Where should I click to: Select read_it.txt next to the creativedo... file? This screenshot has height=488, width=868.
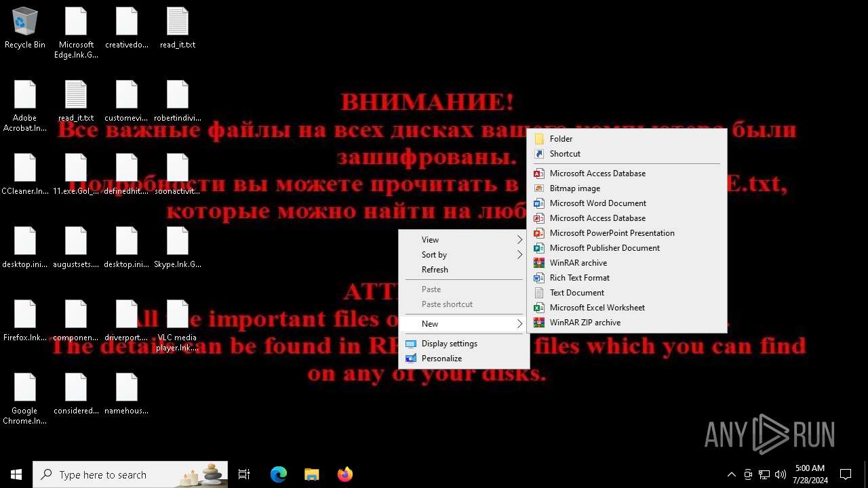[178, 28]
